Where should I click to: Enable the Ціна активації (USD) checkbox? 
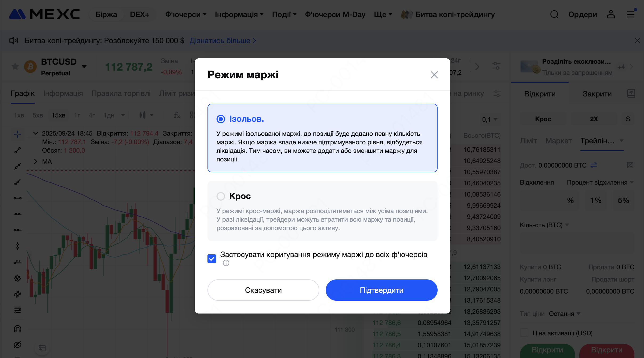pyautogui.click(x=524, y=333)
